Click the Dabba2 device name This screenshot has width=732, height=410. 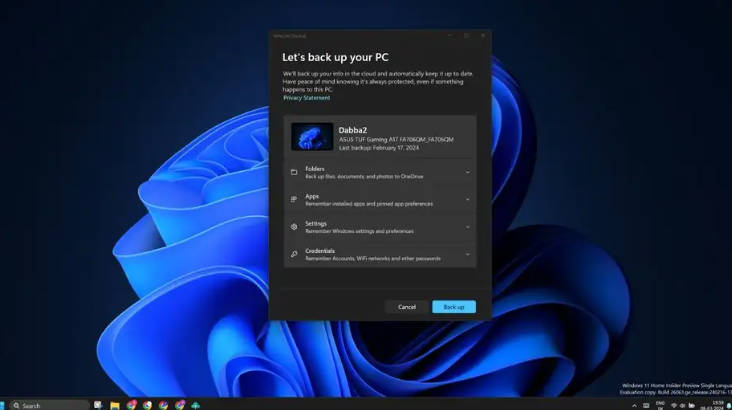352,130
